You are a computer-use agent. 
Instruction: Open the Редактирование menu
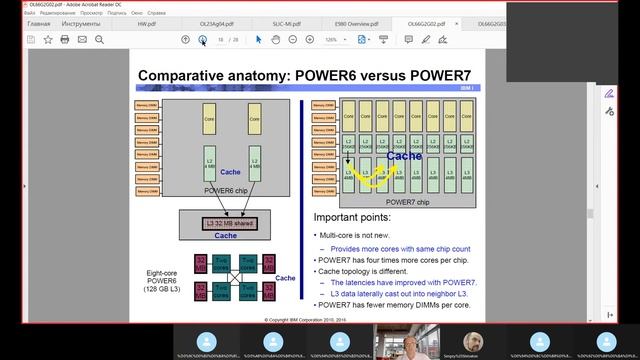(58, 13)
